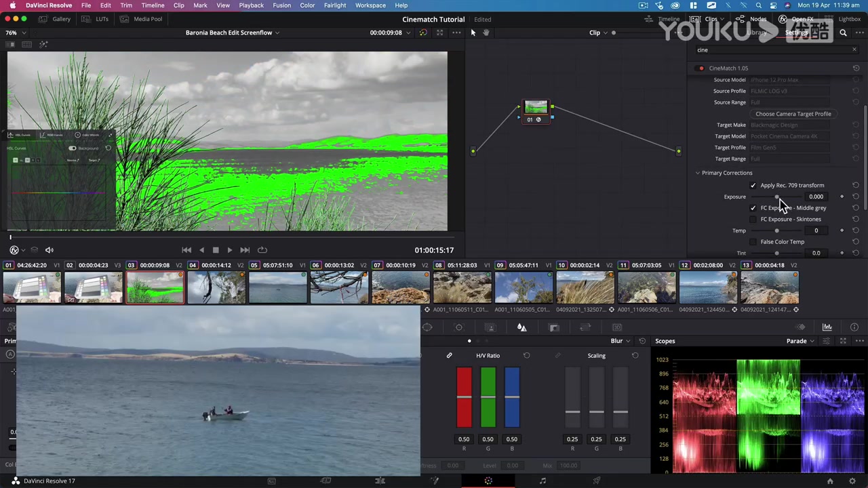Open the Scopes palette icon
Screen dimensions: 868x488
coord(827,327)
